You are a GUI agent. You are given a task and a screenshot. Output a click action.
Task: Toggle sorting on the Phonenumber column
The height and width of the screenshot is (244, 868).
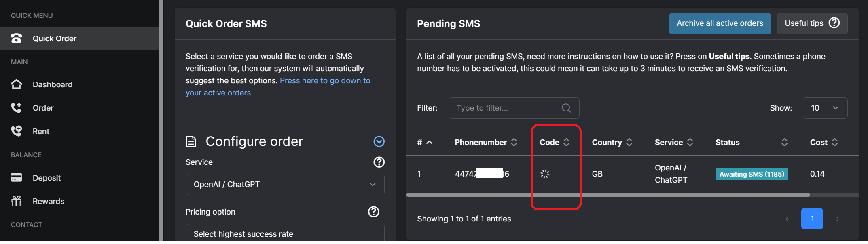[514, 142]
